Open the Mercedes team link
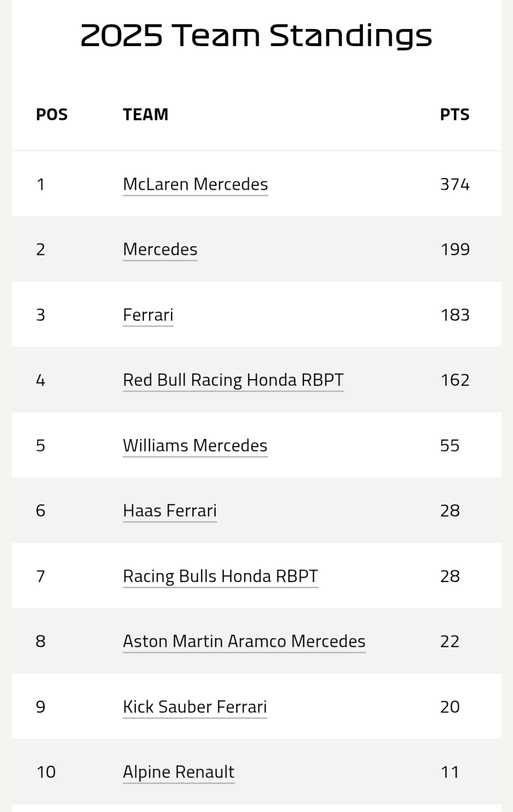513x812 pixels. (x=160, y=249)
